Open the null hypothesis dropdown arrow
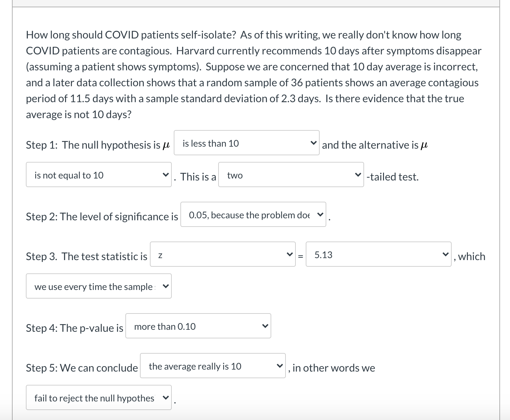 [x=313, y=143]
